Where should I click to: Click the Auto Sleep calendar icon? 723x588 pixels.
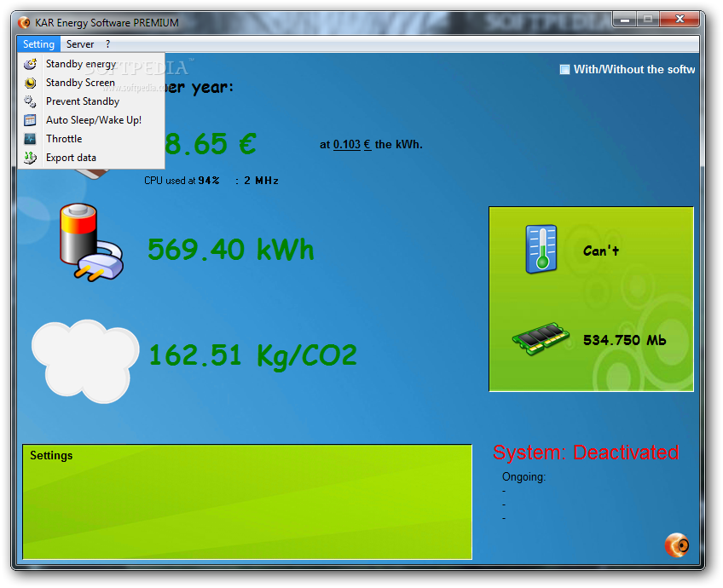click(x=31, y=120)
